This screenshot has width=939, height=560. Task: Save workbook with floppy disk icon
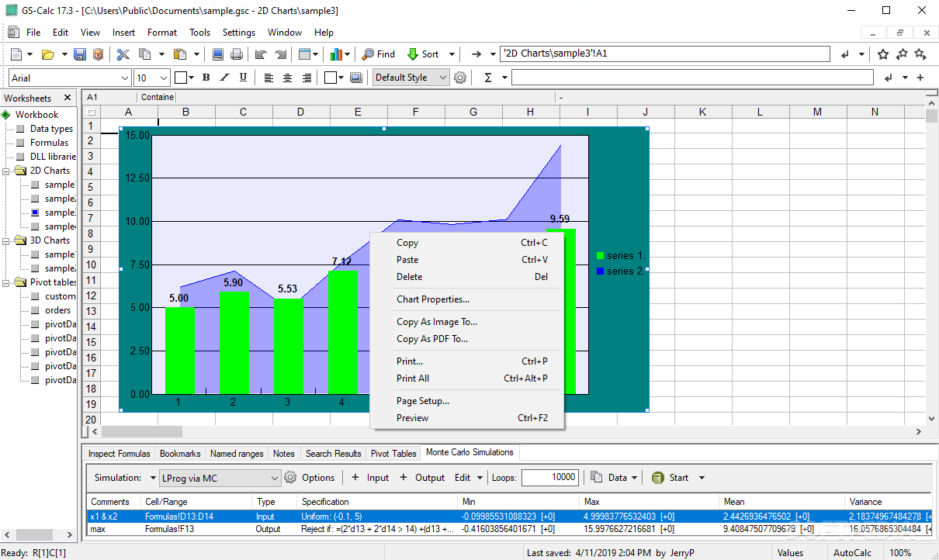tap(80, 54)
